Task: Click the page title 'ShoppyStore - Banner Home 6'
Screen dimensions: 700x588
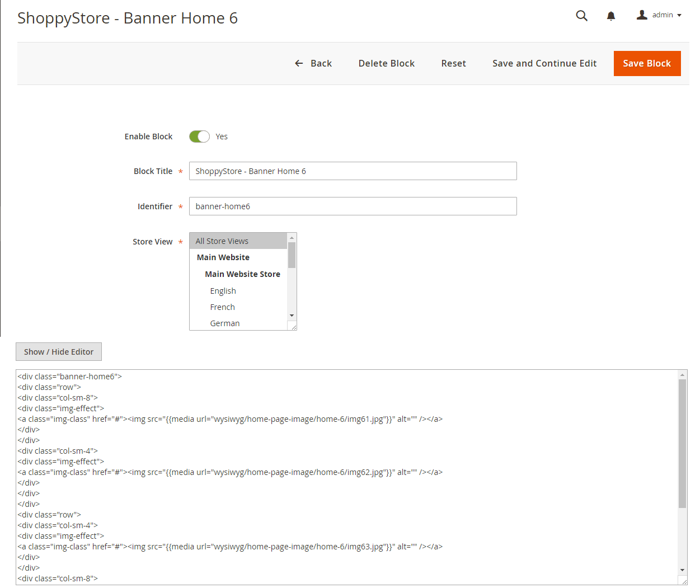Action: pos(128,18)
